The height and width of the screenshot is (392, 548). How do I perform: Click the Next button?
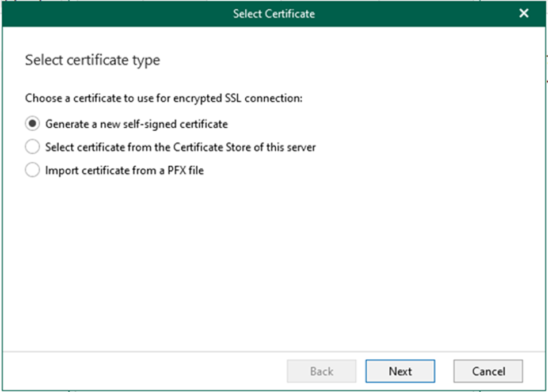[x=400, y=371]
